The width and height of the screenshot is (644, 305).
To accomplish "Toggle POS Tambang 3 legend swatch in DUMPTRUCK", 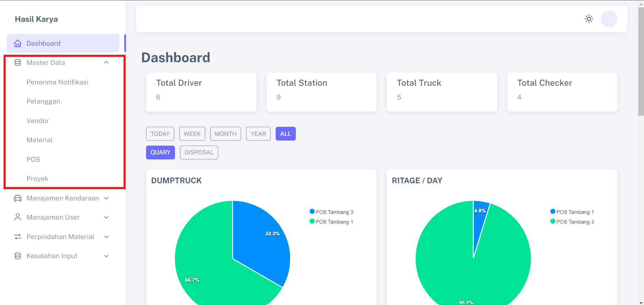I will click(x=312, y=212).
